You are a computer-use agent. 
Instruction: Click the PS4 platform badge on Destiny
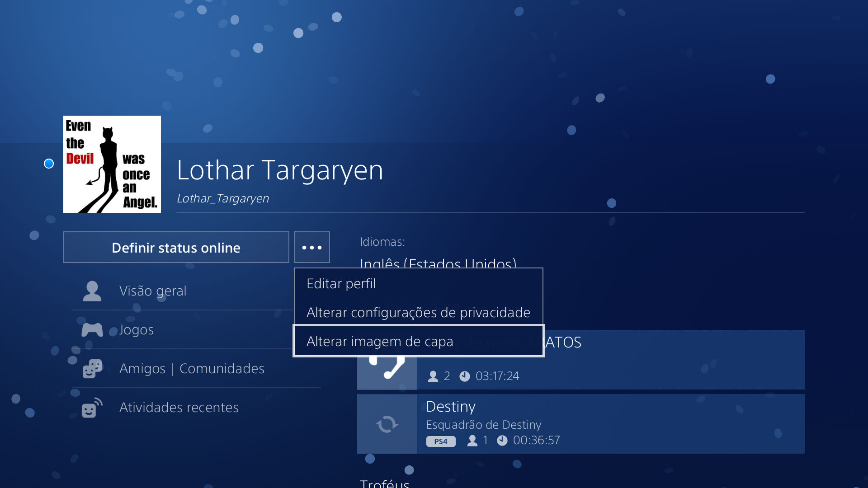(440, 441)
